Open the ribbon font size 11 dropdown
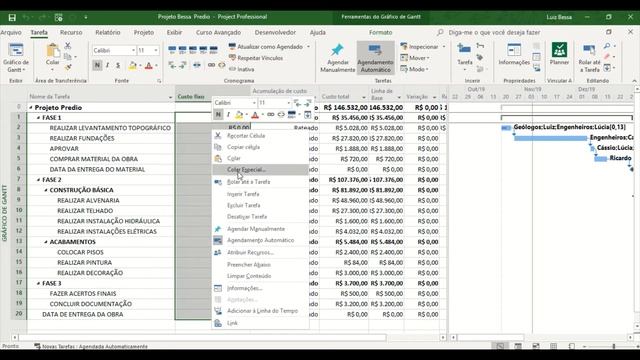The image size is (640, 360). pos(156,50)
